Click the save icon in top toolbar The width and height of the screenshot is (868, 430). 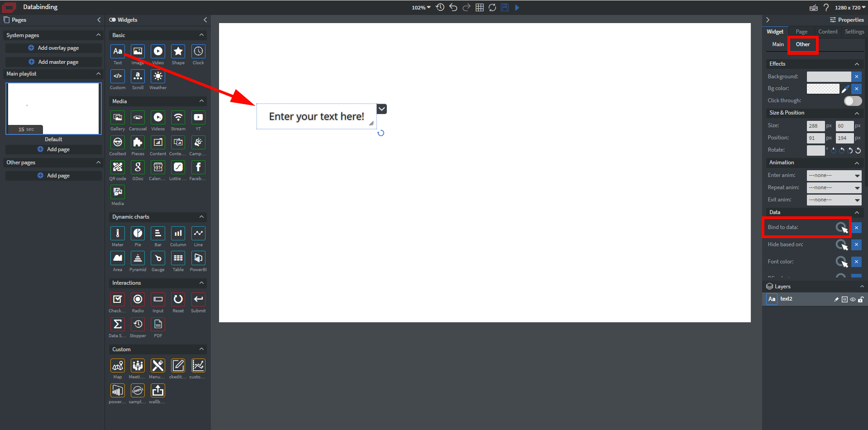tap(505, 7)
